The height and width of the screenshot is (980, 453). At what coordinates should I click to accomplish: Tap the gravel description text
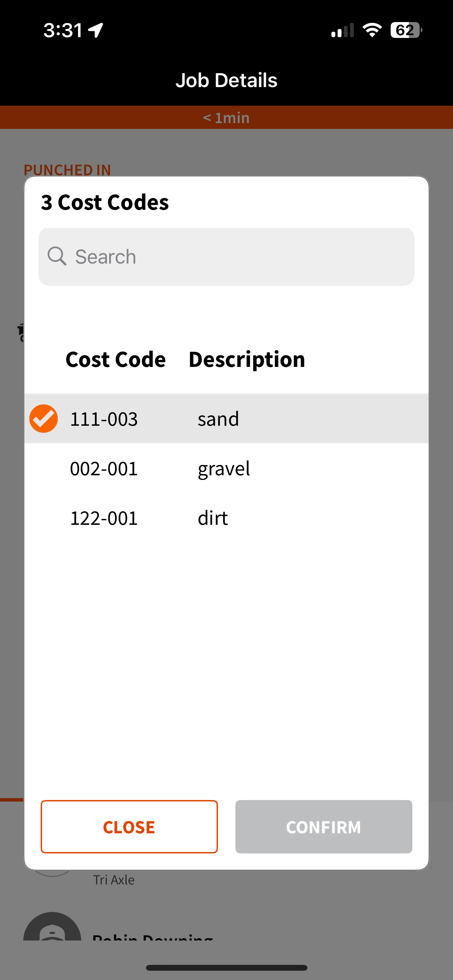(224, 469)
